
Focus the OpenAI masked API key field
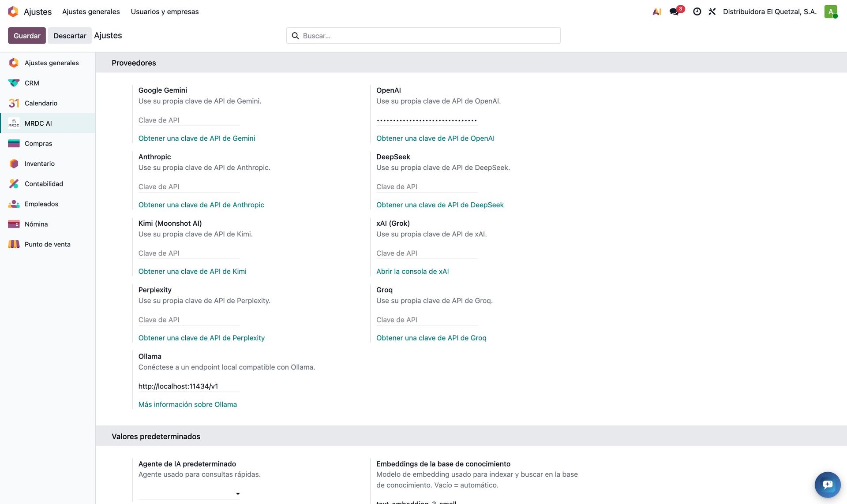(427, 120)
